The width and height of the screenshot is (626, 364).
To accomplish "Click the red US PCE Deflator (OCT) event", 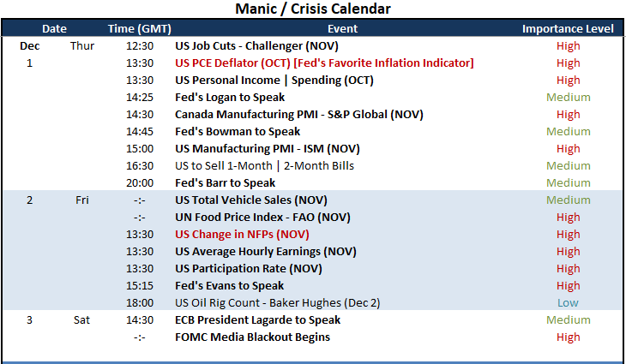I will (324, 63).
